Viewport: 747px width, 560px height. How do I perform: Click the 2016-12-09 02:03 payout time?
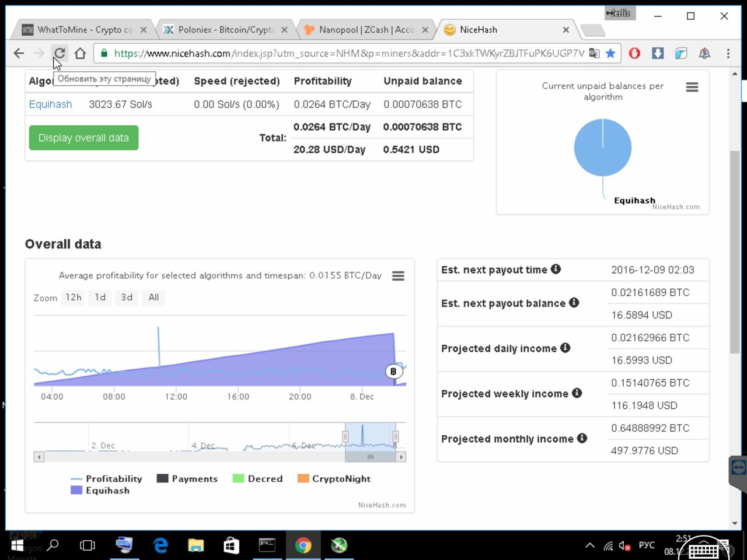point(652,270)
